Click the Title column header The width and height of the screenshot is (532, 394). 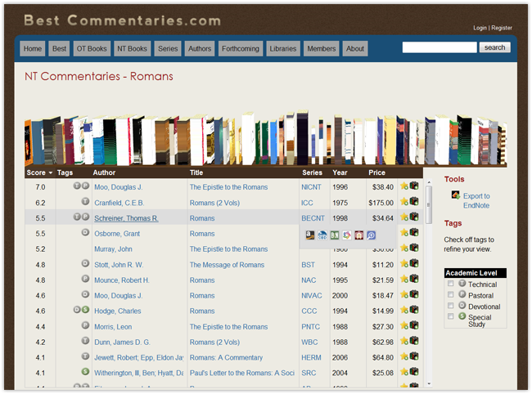[196, 172]
